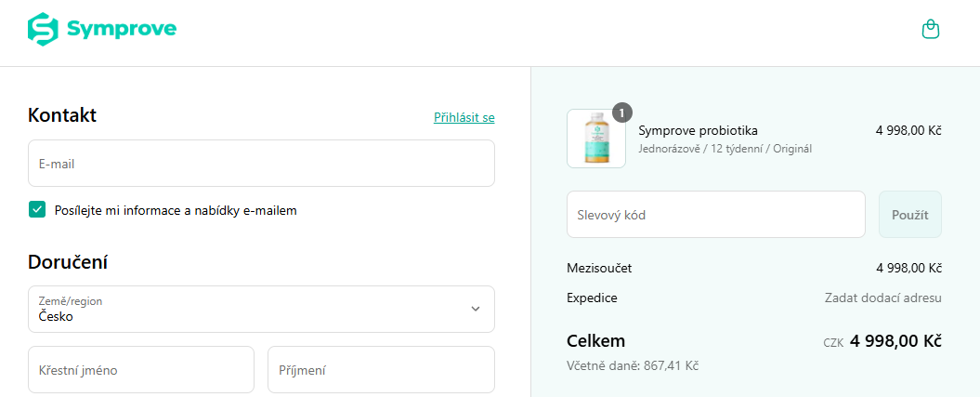
Task: Follow the Přihlásit se login link
Action: (464, 117)
